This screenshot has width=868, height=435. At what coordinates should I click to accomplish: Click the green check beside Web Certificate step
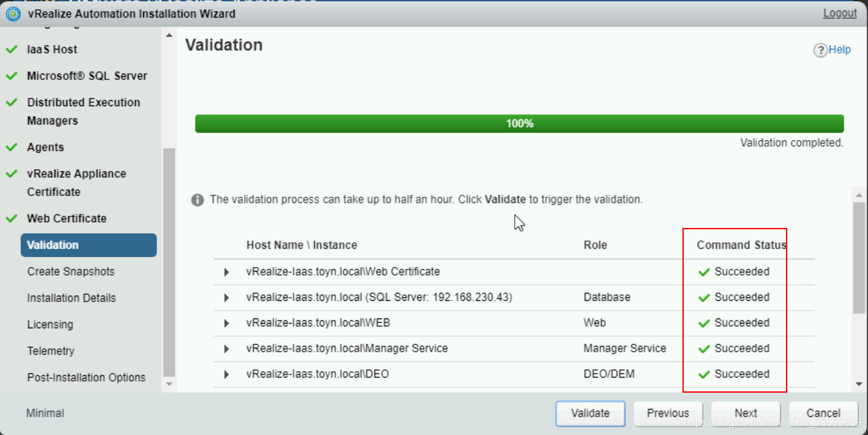12,219
